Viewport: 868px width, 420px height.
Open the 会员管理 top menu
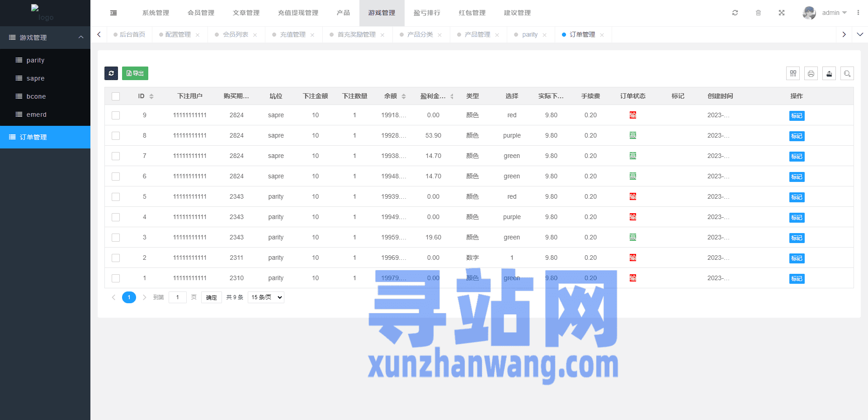tap(201, 13)
